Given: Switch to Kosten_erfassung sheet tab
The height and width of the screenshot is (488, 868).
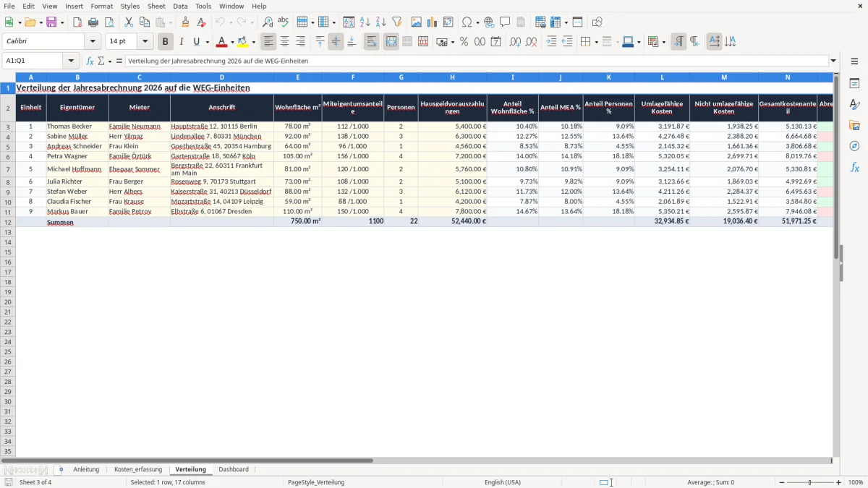Looking at the screenshot, I should coord(138,469).
